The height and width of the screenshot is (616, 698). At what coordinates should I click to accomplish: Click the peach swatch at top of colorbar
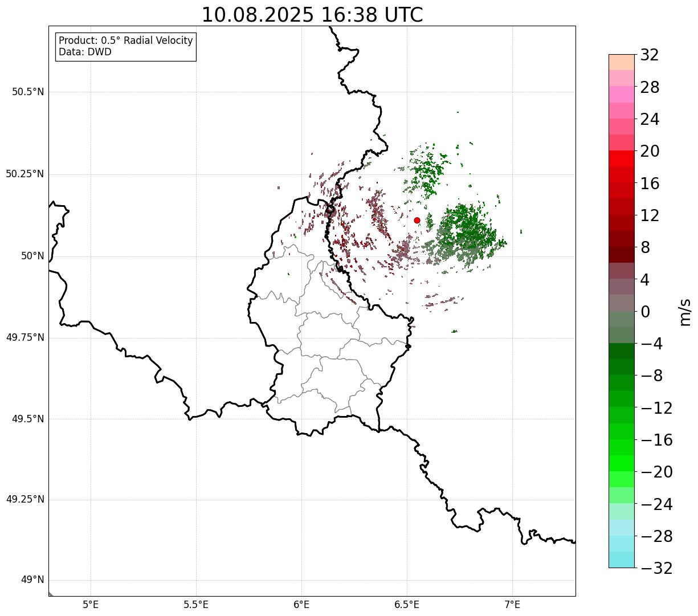click(622, 62)
